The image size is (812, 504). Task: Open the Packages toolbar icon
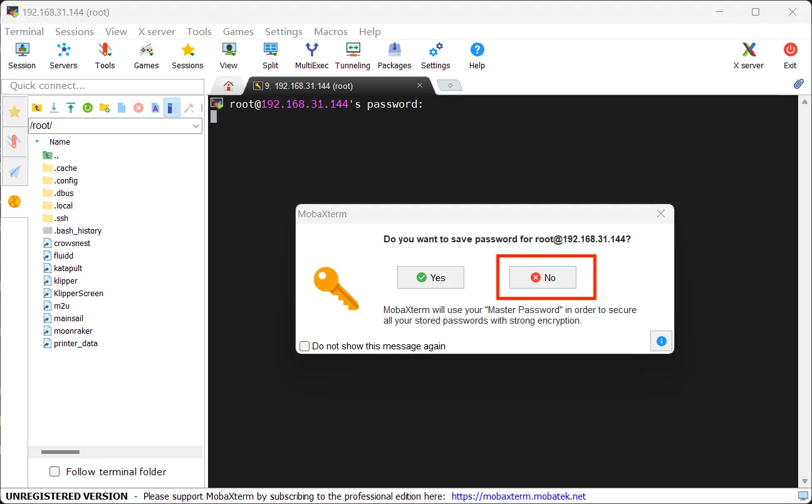[x=394, y=55]
